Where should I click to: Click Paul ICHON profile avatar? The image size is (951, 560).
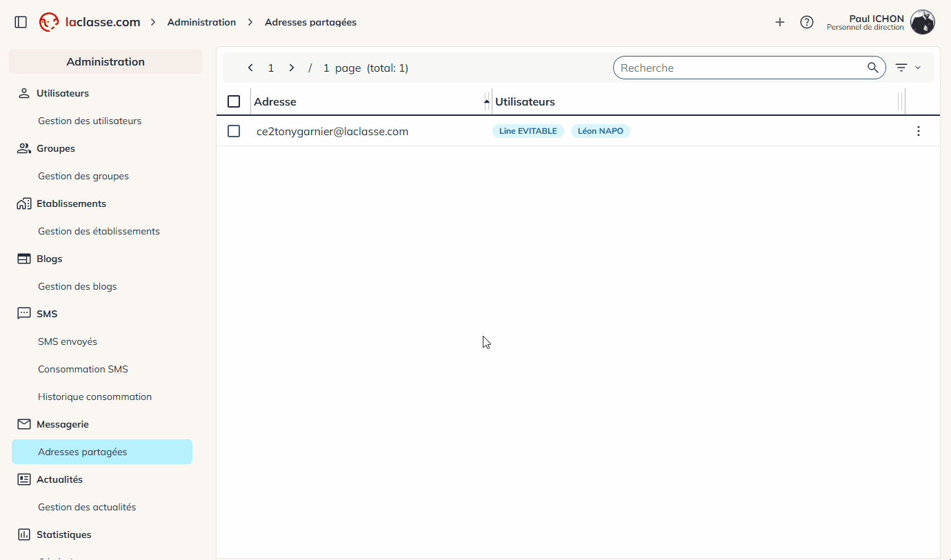(922, 22)
